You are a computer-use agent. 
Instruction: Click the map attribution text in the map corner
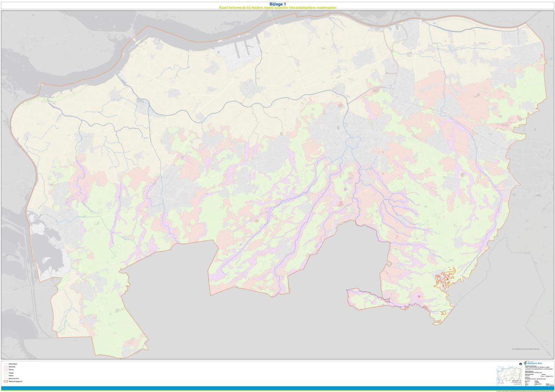525,349
